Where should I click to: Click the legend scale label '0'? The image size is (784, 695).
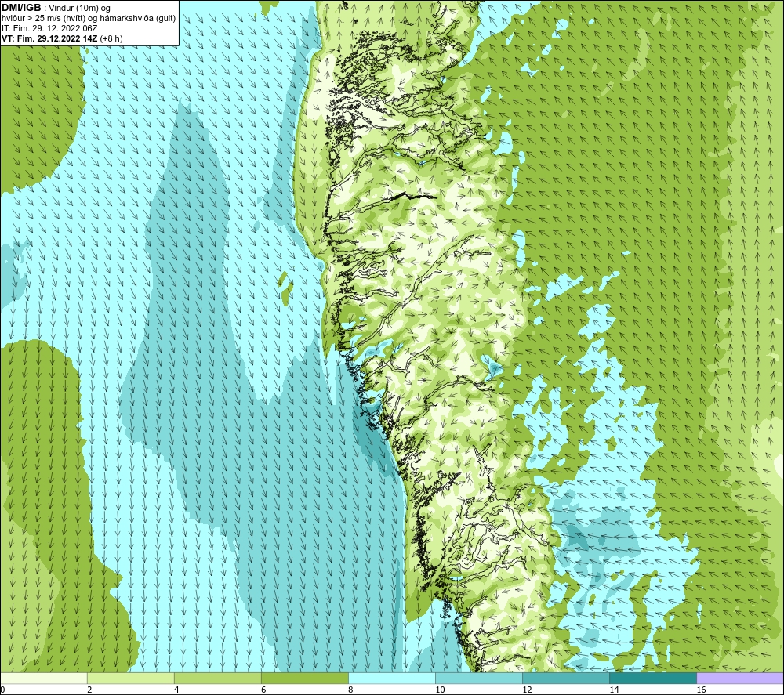(x=2, y=690)
